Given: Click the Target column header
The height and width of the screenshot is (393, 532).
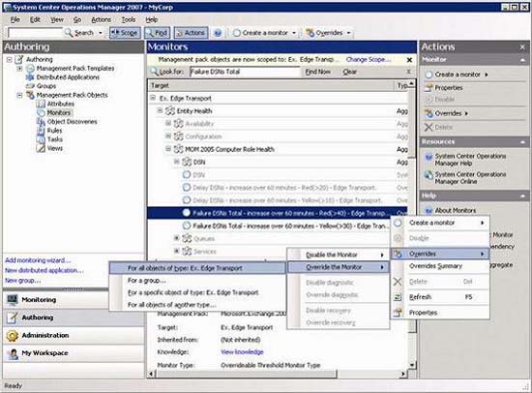Looking at the screenshot, I should 271,85.
